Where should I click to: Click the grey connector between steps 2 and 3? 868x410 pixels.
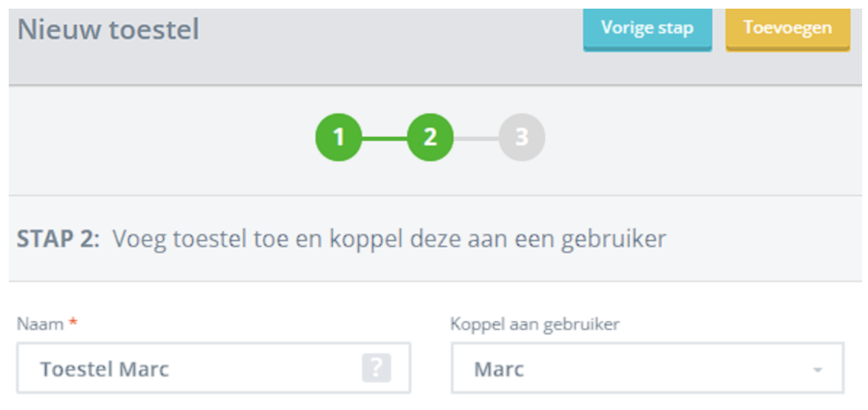click(x=476, y=138)
